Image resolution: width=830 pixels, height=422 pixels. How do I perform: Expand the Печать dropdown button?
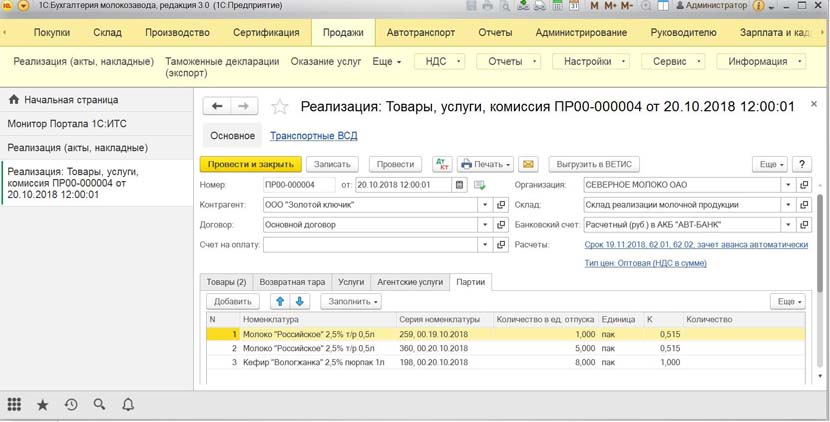point(487,164)
